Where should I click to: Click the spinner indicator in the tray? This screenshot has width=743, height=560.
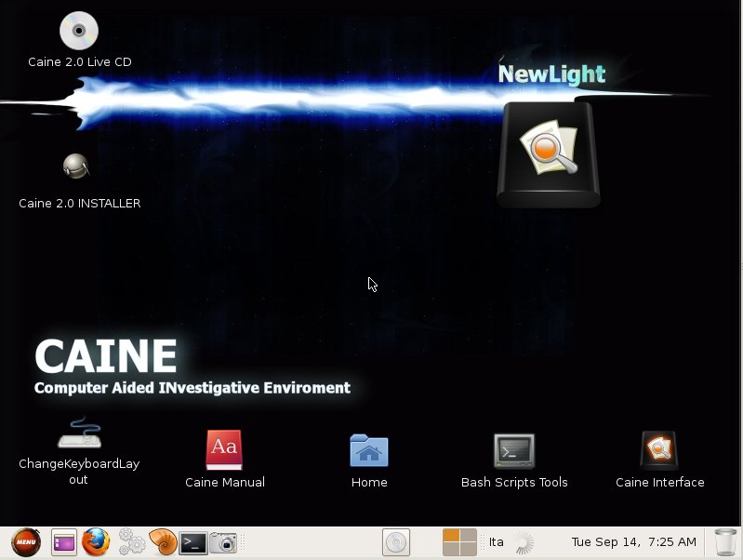[524, 542]
